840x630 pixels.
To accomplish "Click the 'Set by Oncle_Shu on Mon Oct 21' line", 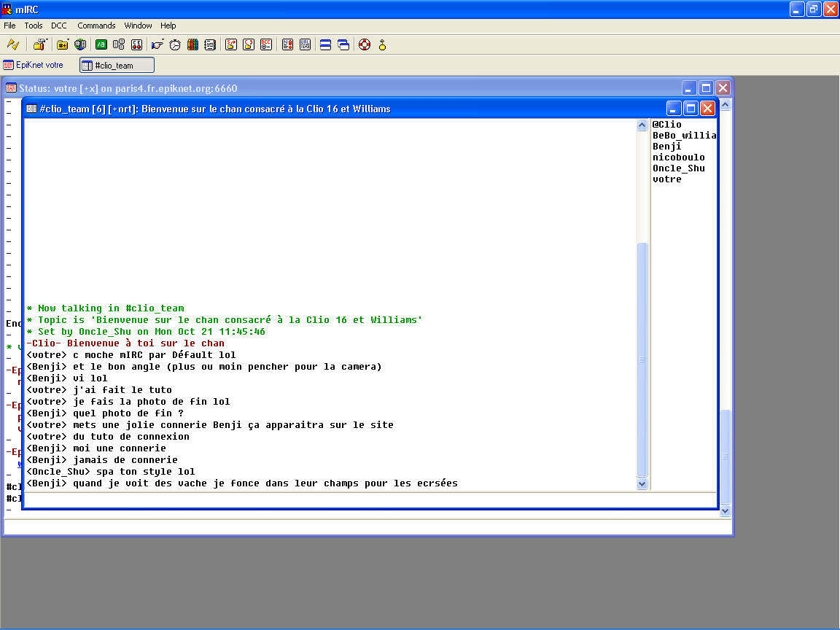I will 146,332.
